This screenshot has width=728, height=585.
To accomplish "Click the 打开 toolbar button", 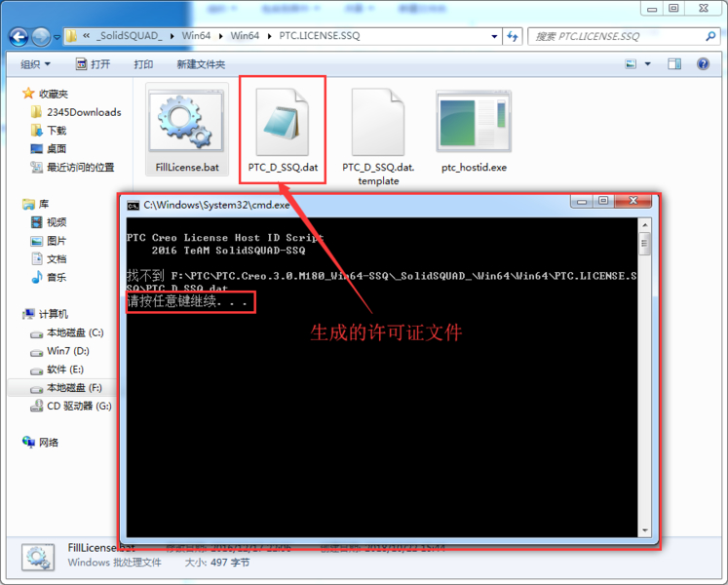I will click(93, 64).
